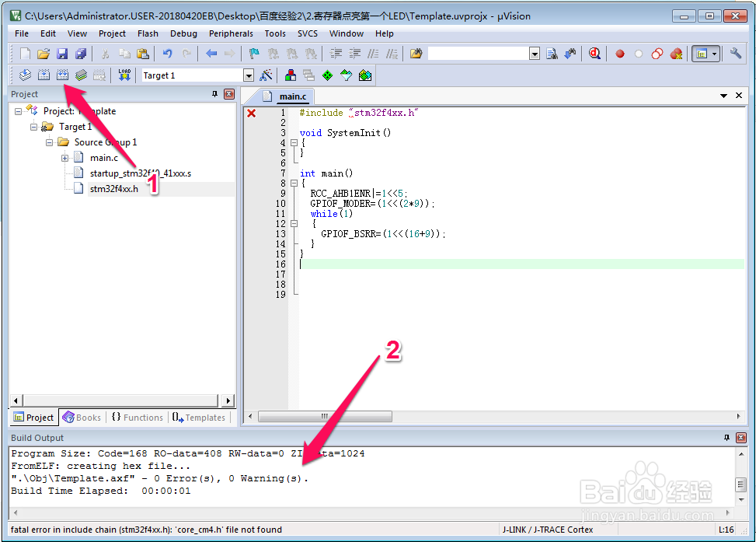Build the target files

[44, 75]
